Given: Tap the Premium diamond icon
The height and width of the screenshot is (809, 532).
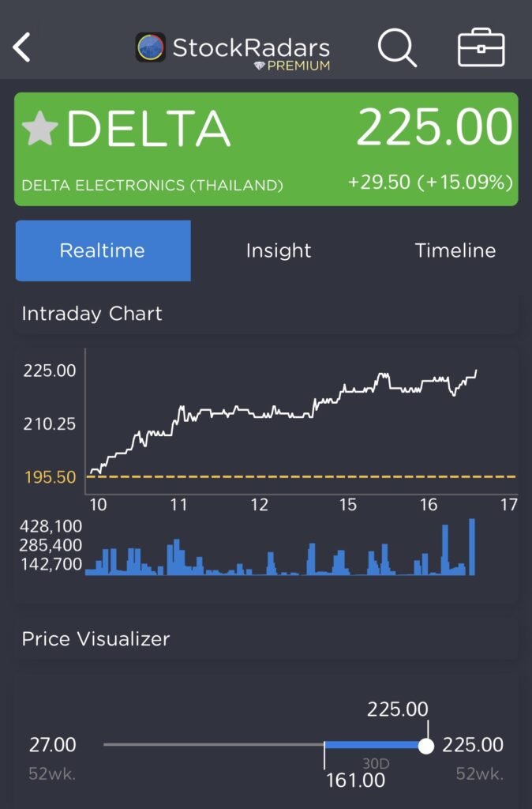Looking at the screenshot, I should pos(259,66).
